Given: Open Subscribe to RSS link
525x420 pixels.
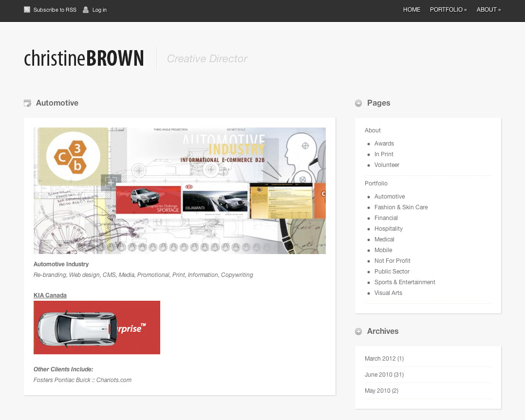Looking at the screenshot, I should (x=55, y=10).
